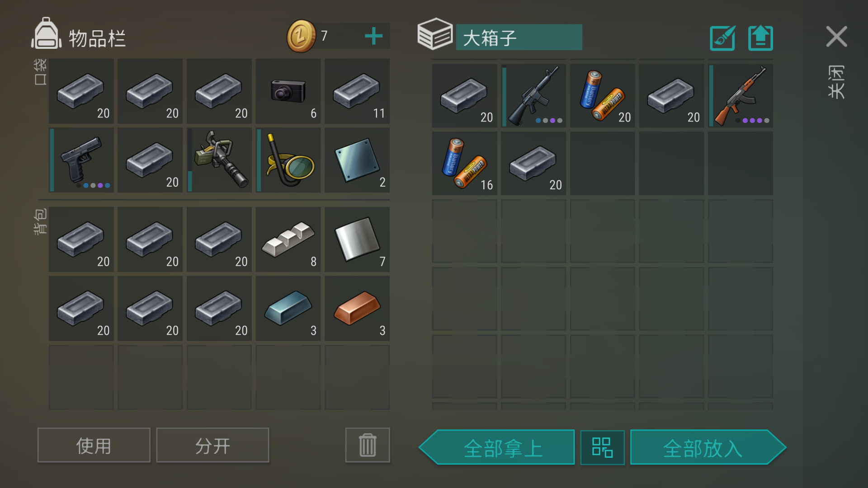
Task: Click the trash can delete icon
Action: (x=368, y=445)
